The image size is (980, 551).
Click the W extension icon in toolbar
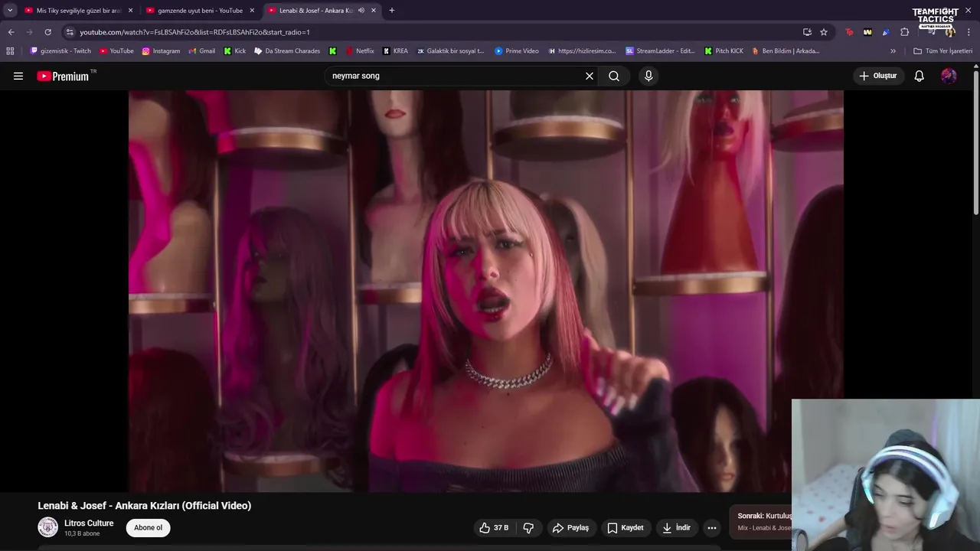point(867,32)
